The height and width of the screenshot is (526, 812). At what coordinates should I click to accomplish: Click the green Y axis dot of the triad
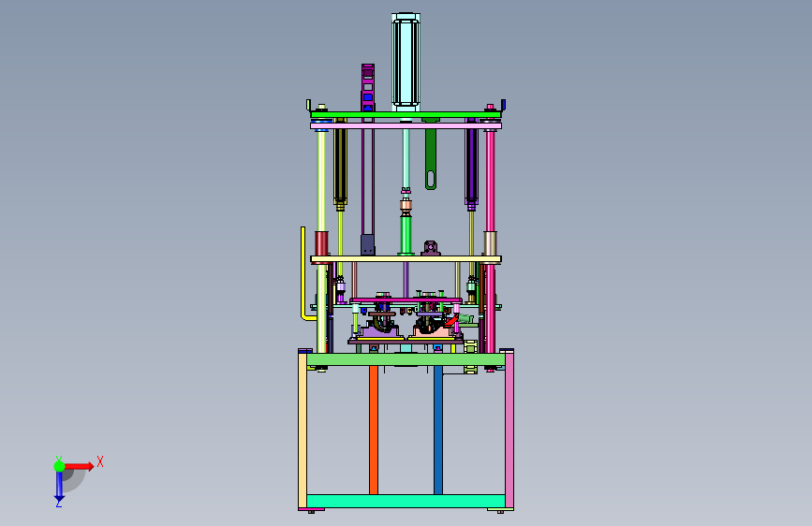pyautogui.click(x=59, y=466)
